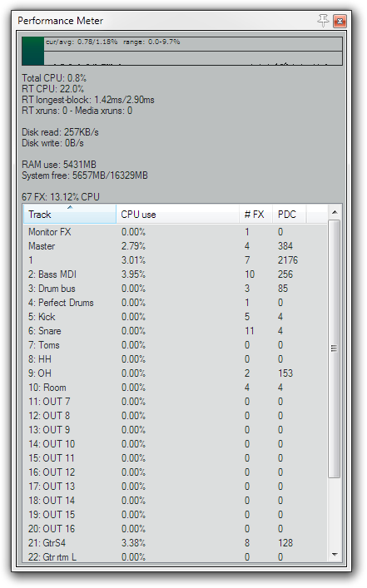The image size is (367, 588).
Task: Sort list by Track column header
Action: click(70, 214)
